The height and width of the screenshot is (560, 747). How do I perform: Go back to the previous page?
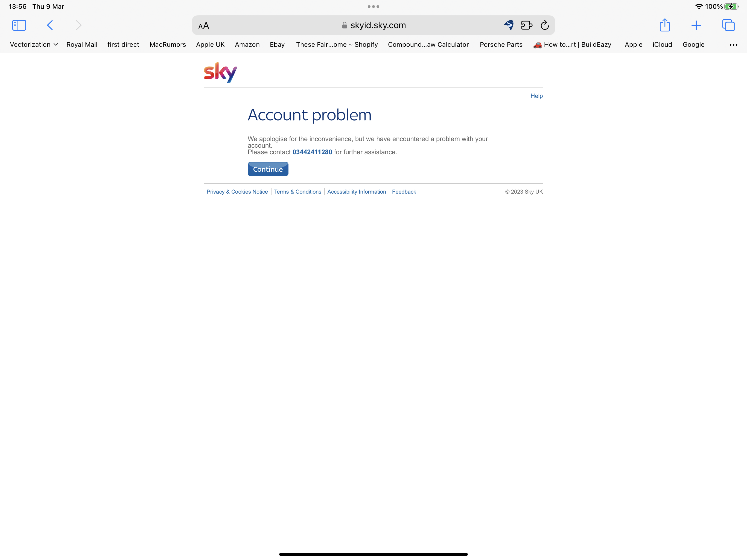coord(50,25)
